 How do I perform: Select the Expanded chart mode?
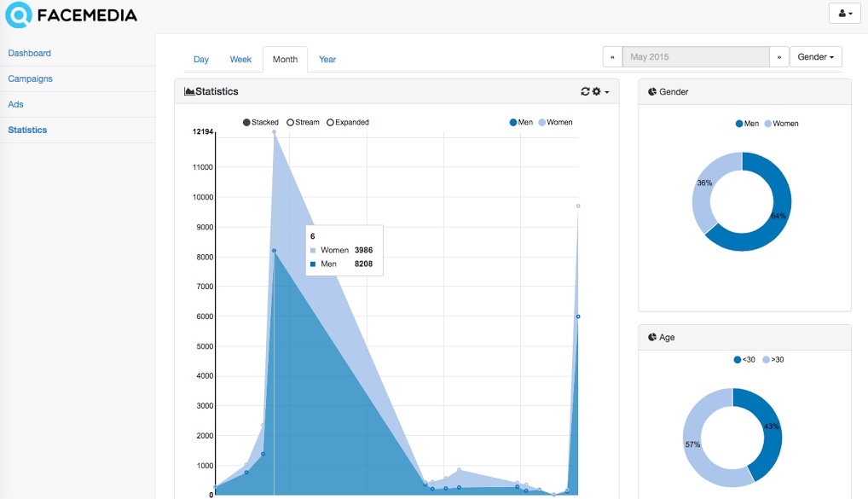331,123
